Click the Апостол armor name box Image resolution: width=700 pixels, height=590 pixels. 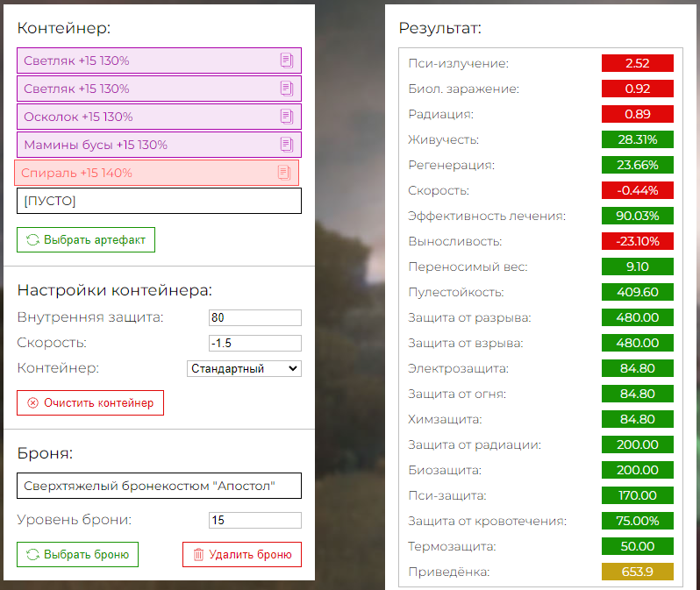point(159,486)
